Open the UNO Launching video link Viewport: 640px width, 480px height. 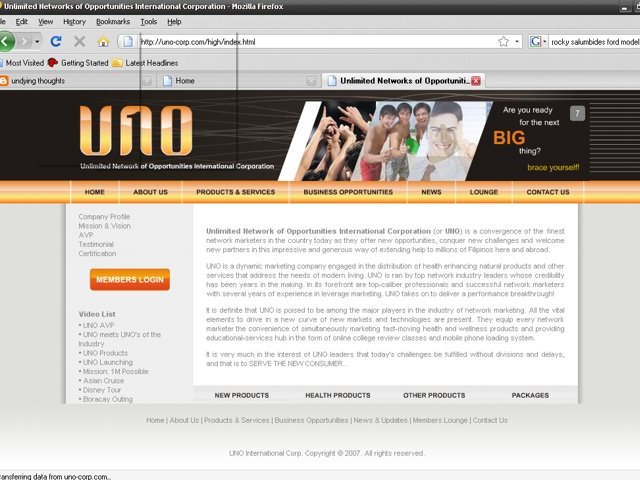[x=107, y=362]
